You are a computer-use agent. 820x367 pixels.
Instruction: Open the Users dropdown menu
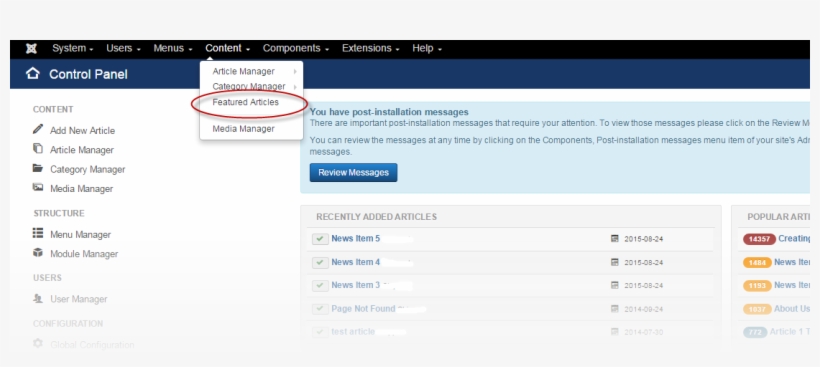click(123, 49)
